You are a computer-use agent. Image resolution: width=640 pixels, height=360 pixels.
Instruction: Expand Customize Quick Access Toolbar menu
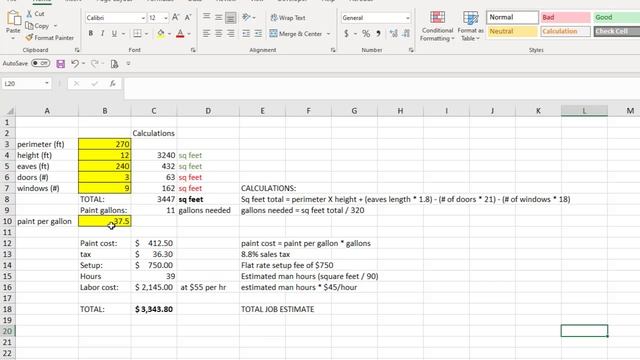click(128, 64)
